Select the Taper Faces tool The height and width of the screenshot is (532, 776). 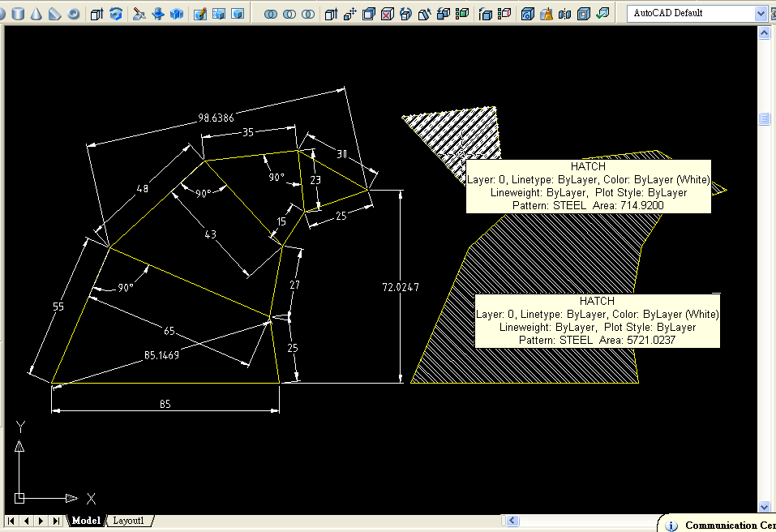[425, 14]
